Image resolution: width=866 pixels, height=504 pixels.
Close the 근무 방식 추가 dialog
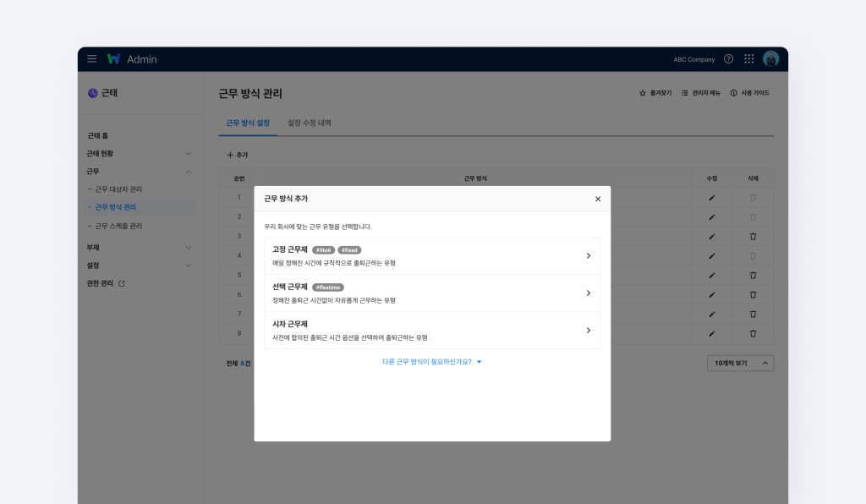point(598,198)
